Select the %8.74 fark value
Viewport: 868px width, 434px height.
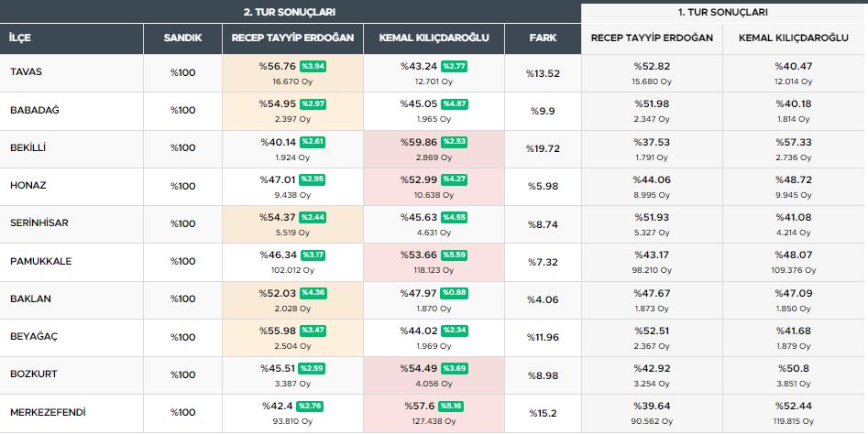click(x=543, y=224)
